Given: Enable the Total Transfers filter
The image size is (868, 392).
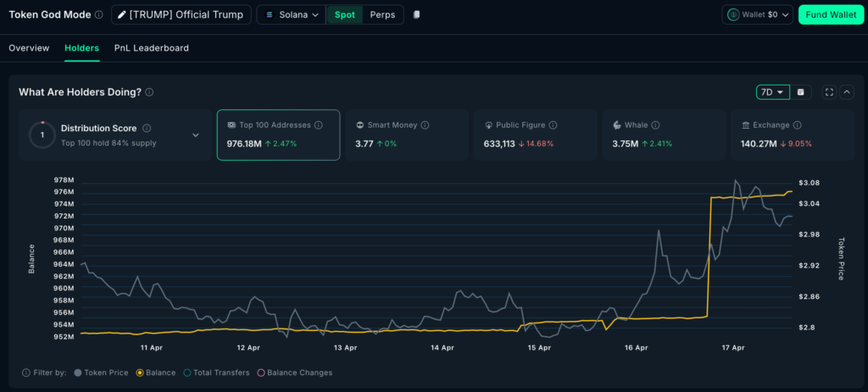Looking at the screenshot, I should [x=187, y=373].
